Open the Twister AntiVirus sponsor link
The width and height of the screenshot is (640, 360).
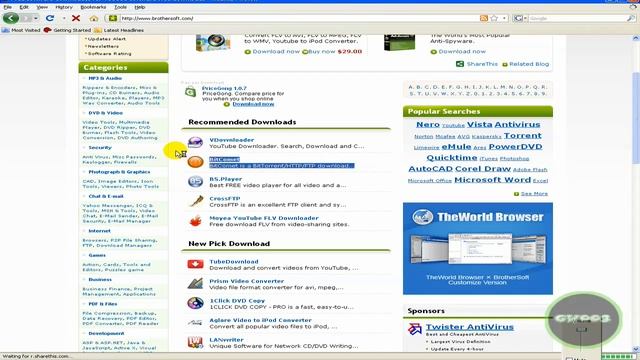pos(469,327)
